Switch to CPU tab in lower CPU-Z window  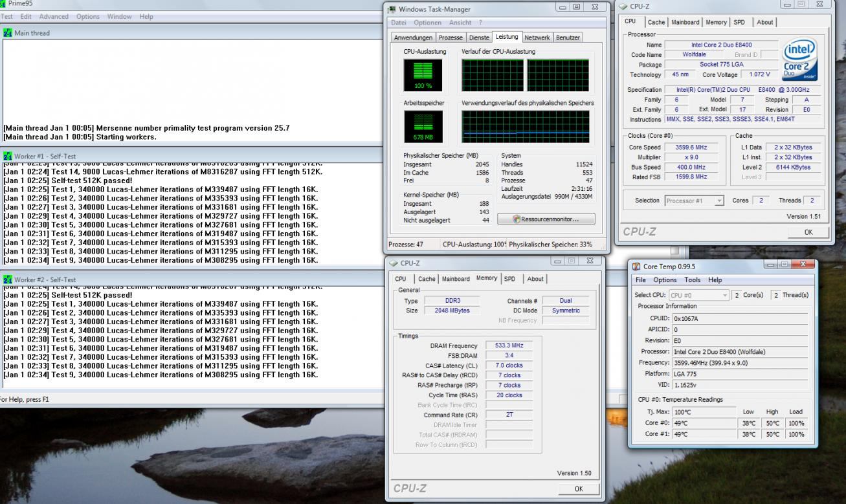click(401, 279)
